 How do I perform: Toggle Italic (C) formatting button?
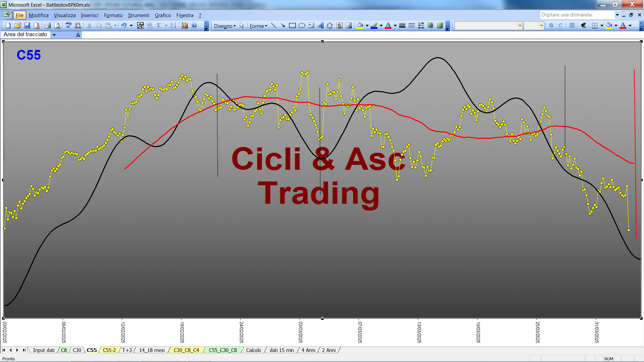560,25
